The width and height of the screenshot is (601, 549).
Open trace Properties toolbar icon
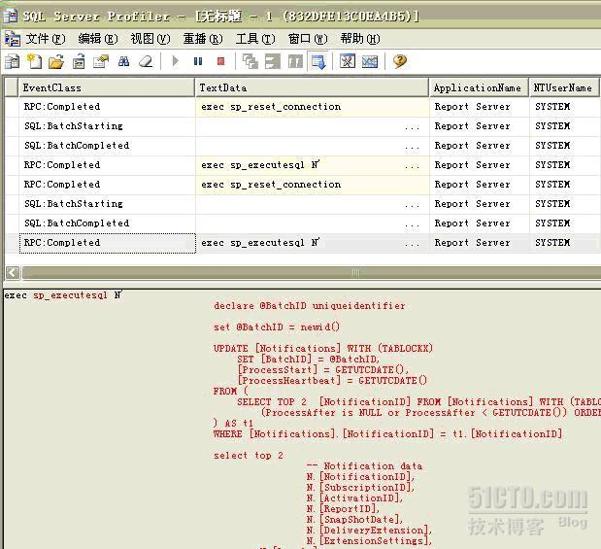point(101,61)
